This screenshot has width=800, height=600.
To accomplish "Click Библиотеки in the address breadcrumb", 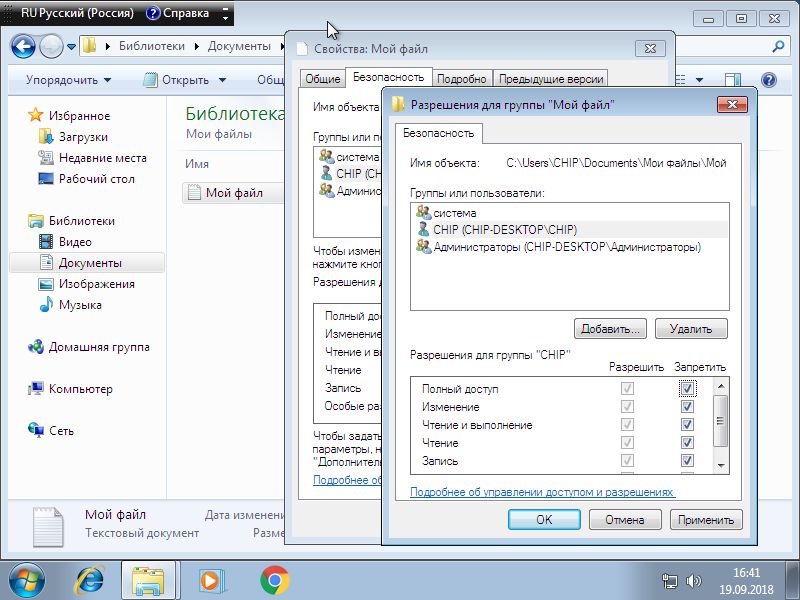I will 152,46.
